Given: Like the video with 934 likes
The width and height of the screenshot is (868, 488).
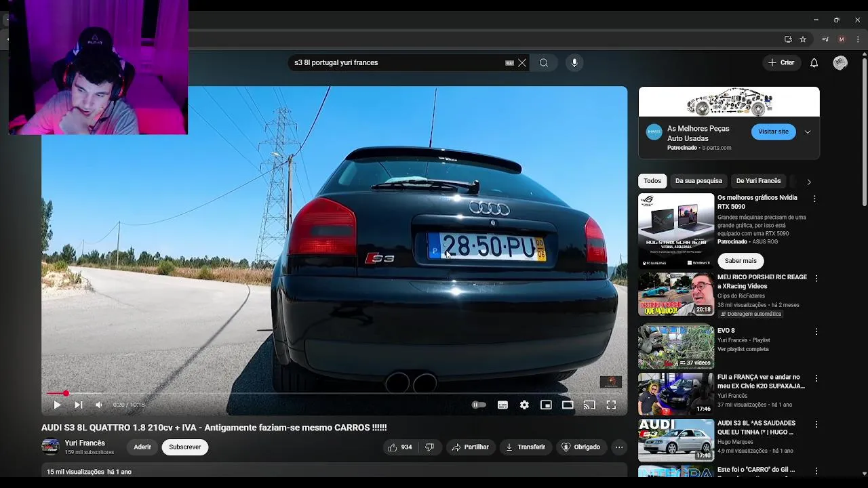Looking at the screenshot, I should tap(400, 447).
